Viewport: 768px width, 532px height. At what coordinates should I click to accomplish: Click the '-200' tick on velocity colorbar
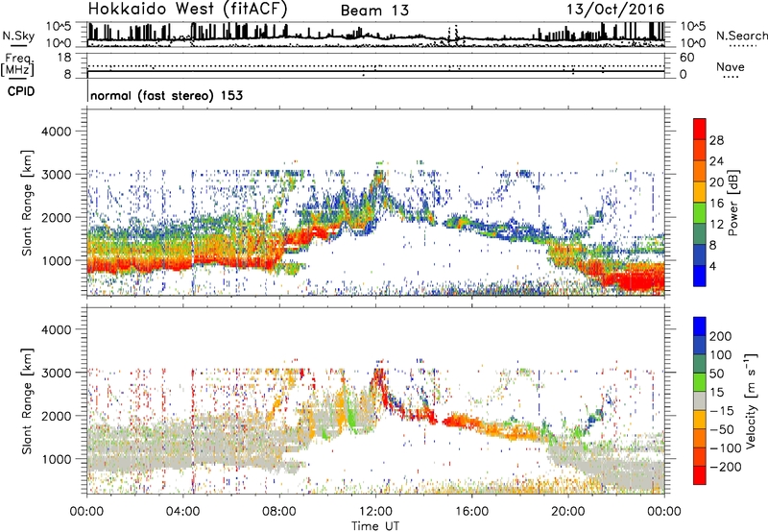click(725, 467)
